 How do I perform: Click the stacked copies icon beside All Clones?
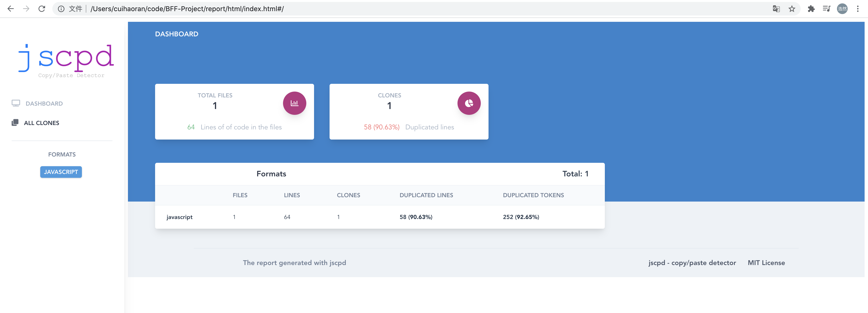click(15, 122)
